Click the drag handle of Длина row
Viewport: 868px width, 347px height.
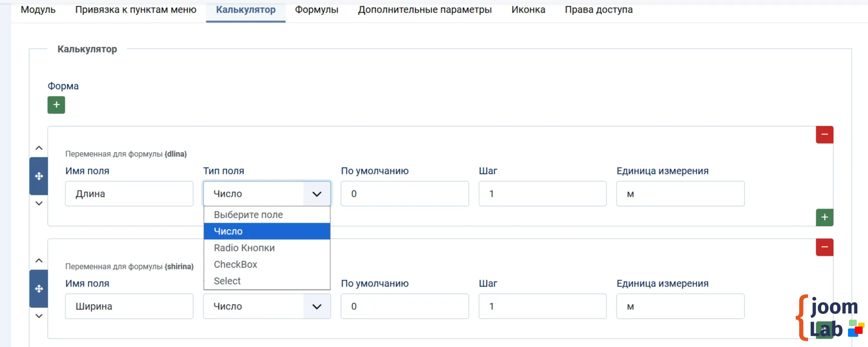39,176
